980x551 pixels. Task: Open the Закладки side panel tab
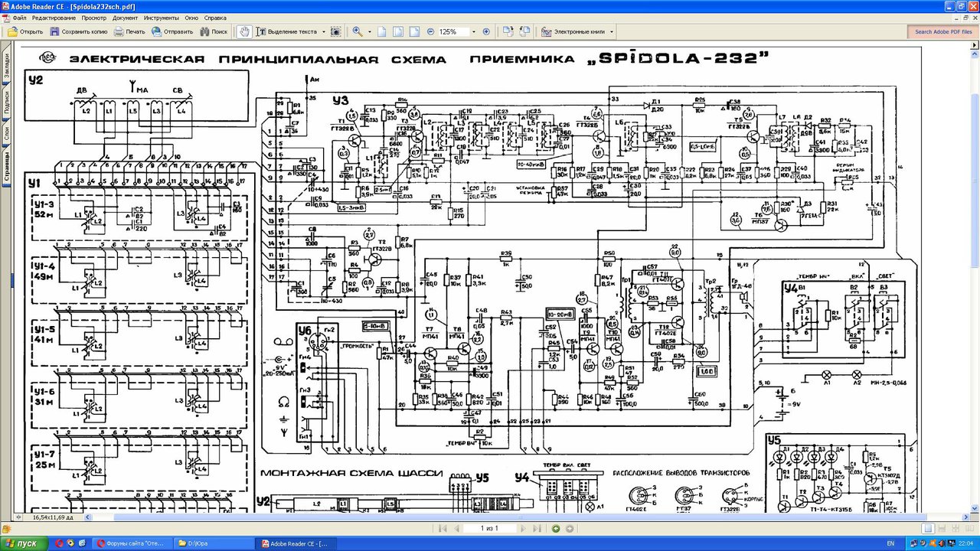click(x=6, y=67)
